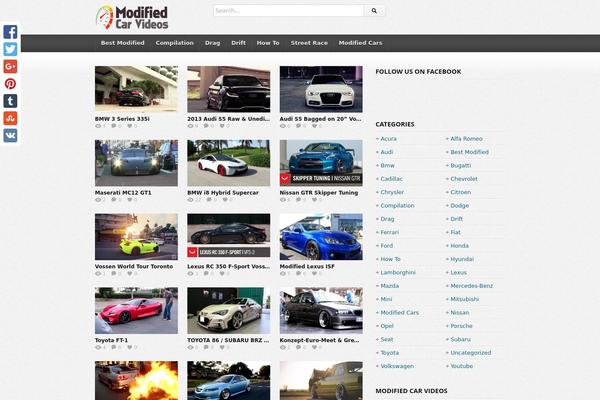Open the Maserati MC12 GT1 title link
600x400 pixels.
click(x=123, y=193)
